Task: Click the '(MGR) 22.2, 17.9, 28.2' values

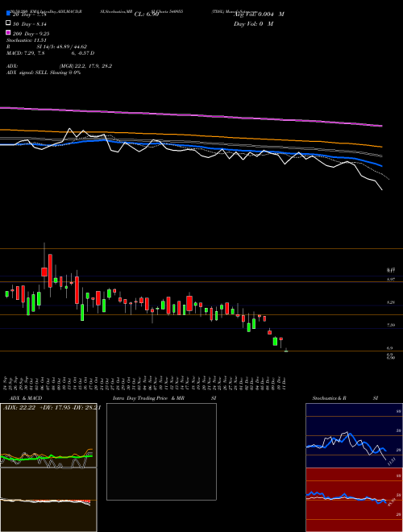Action: 85,66
